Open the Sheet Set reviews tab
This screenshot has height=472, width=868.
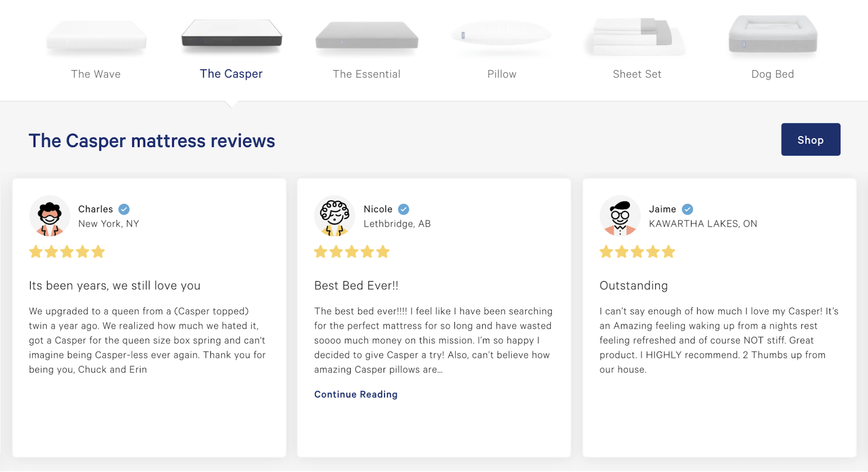(637, 74)
